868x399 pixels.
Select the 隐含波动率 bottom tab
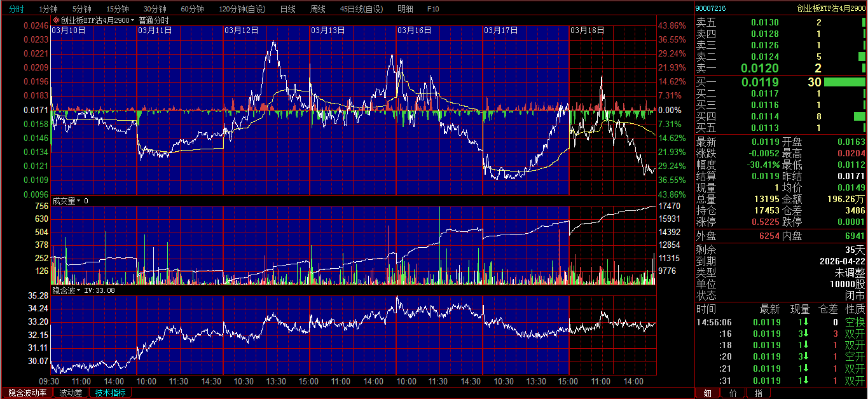(x=27, y=393)
